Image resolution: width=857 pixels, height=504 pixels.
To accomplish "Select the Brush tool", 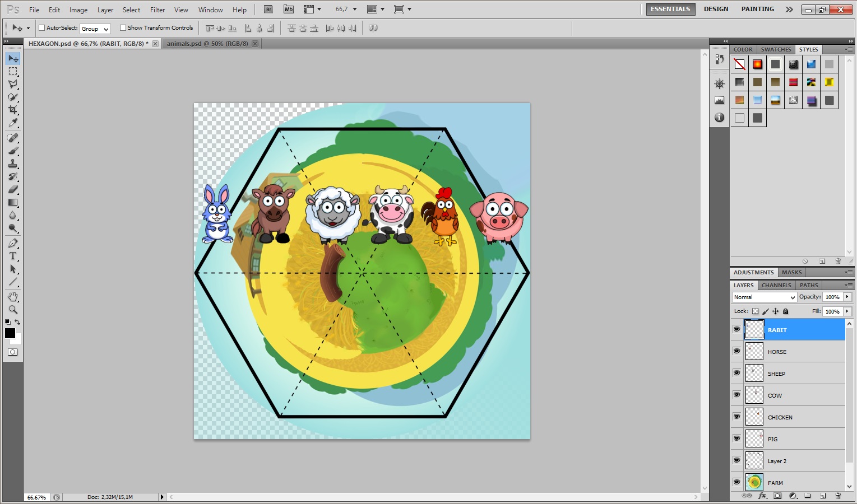I will (13, 151).
